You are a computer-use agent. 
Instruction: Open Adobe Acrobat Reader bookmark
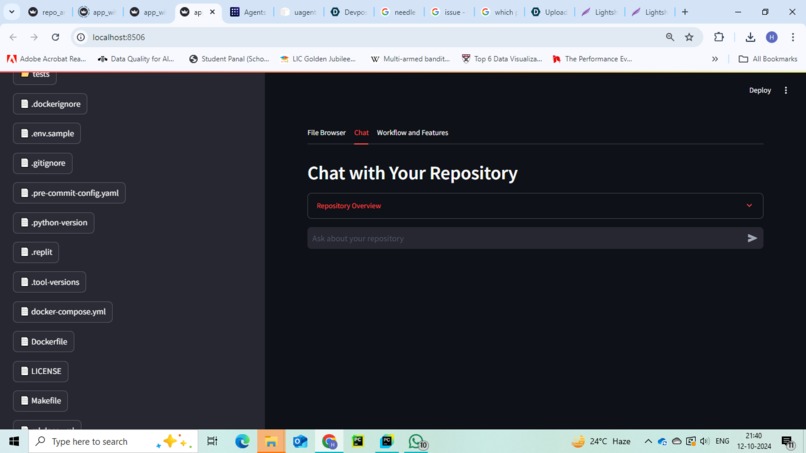pos(46,59)
